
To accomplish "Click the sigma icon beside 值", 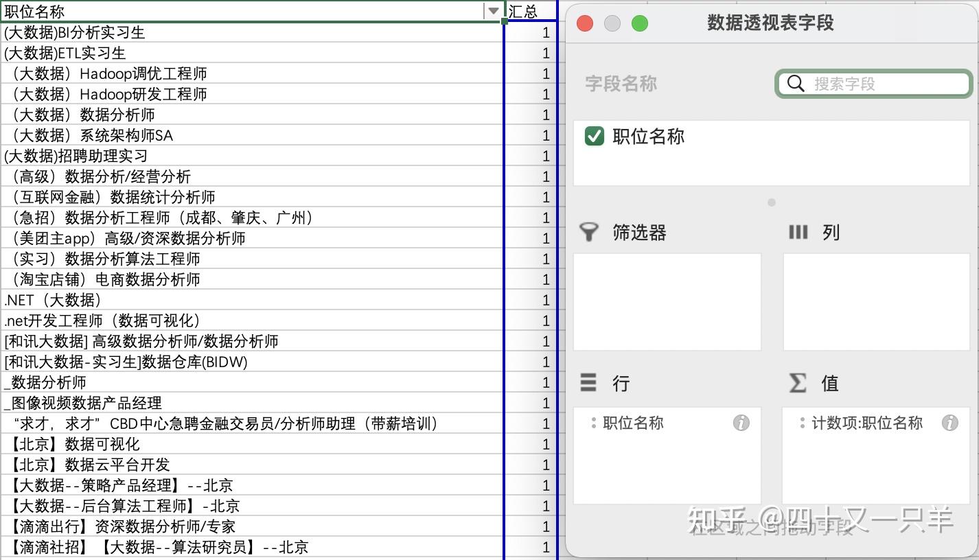I will (x=797, y=383).
